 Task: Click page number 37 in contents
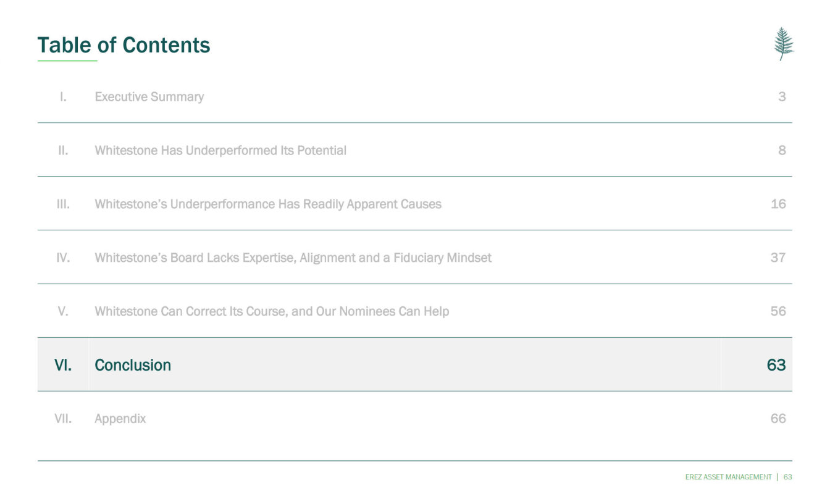pyautogui.click(x=778, y=258)
